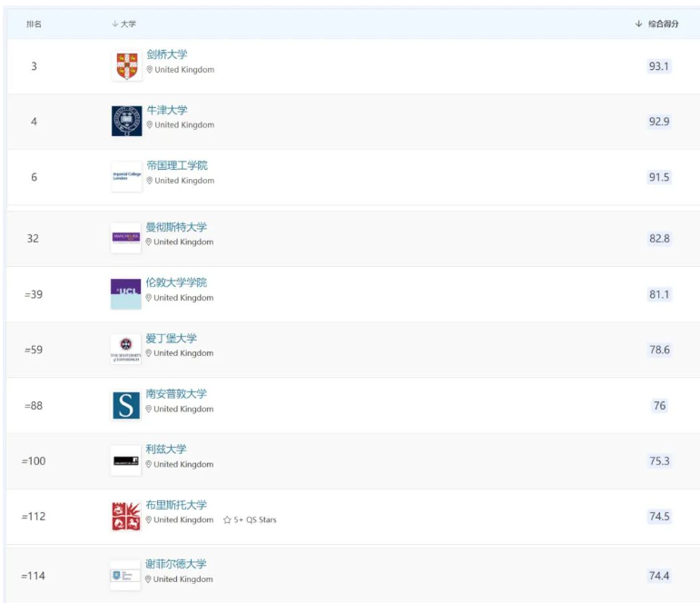Open the University of Oxford logo
700x603 pixels.
[127, 121]
